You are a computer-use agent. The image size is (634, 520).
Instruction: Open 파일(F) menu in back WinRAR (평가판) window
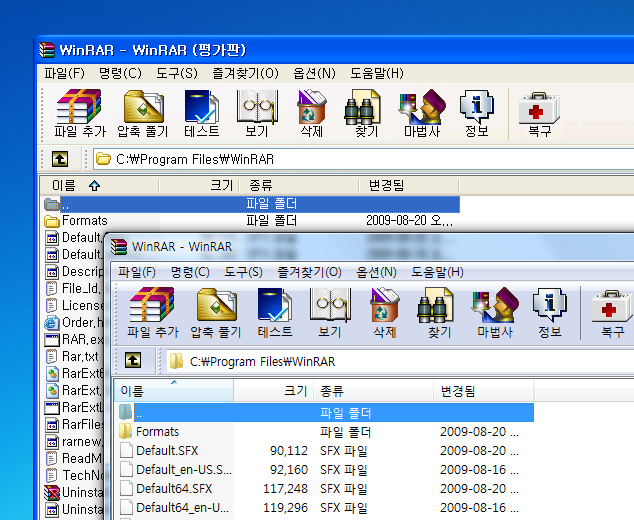click(x=64, y=73)
